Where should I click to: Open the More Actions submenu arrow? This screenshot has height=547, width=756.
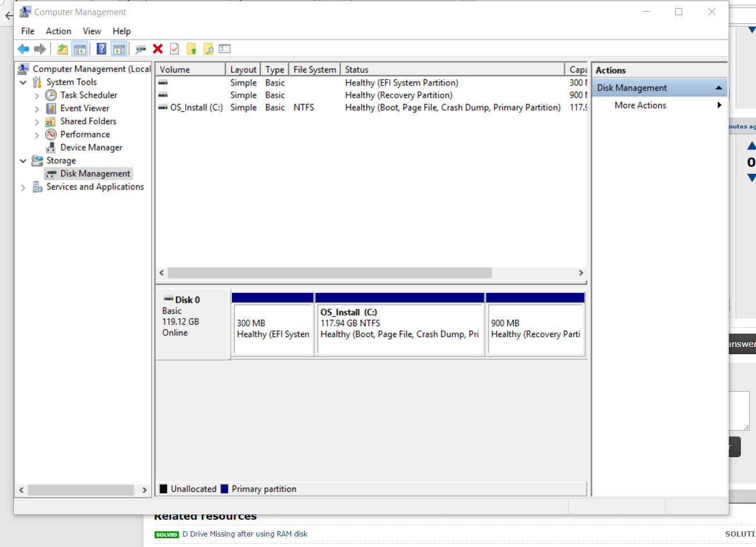pos(719,105)
